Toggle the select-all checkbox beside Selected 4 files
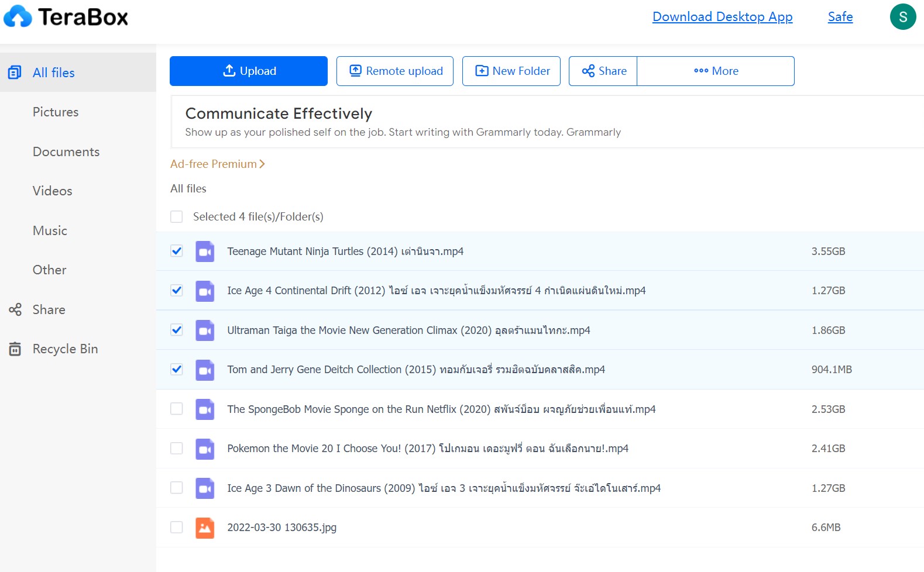 click(176, 217)
